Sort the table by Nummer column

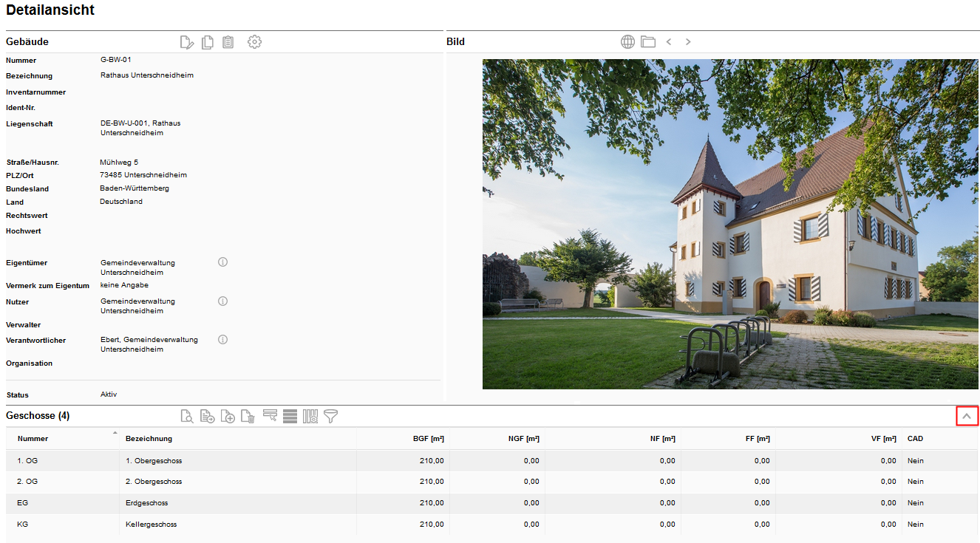(33, 439)
